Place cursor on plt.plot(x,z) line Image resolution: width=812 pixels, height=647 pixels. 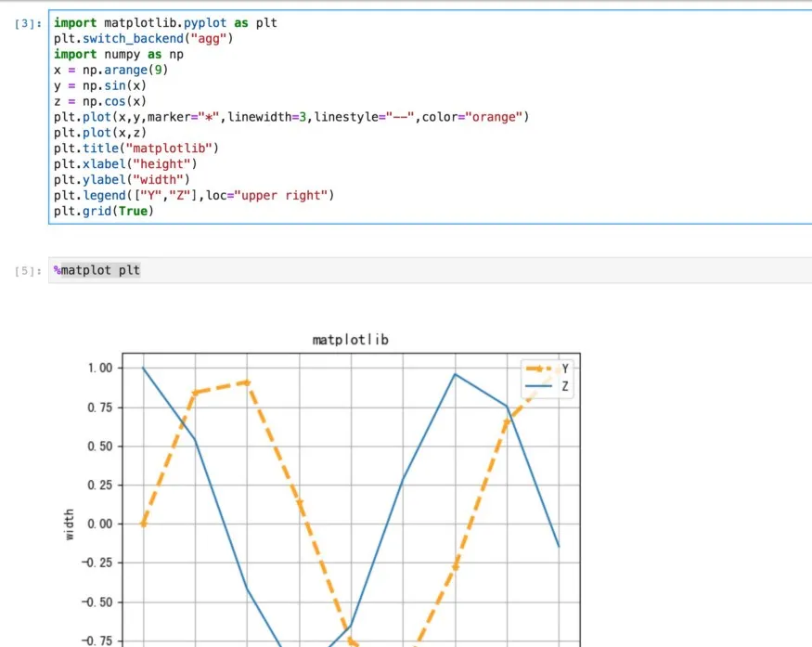(x=100, y=133)
